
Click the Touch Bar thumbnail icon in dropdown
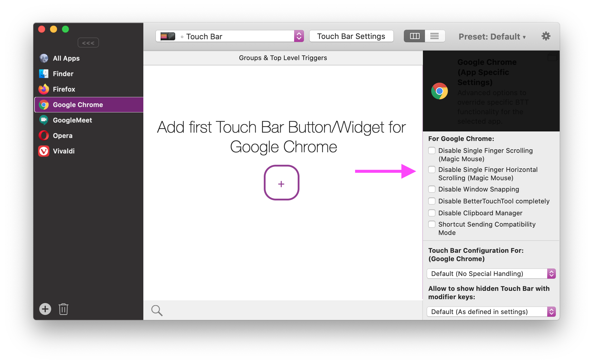[168, 36]
